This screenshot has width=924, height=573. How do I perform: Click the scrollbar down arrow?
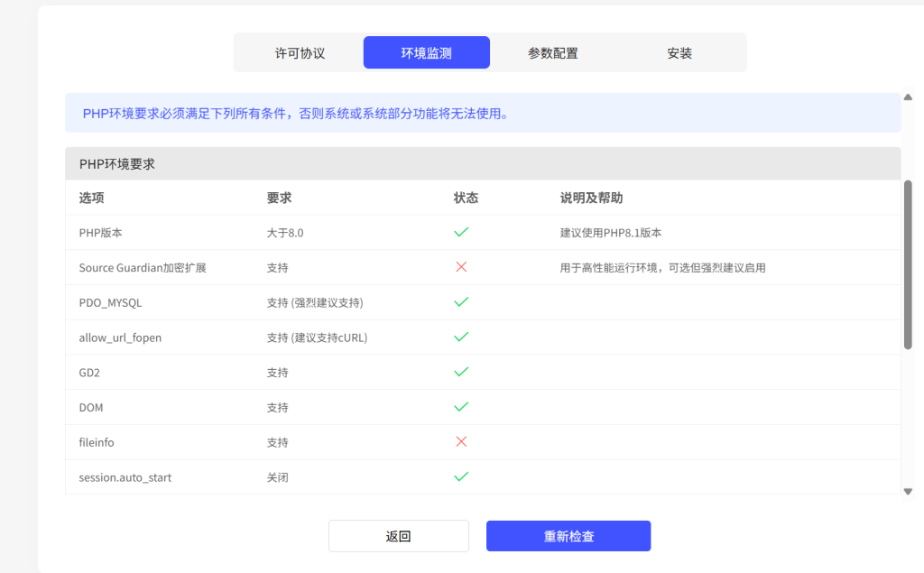tap(908, 491)
